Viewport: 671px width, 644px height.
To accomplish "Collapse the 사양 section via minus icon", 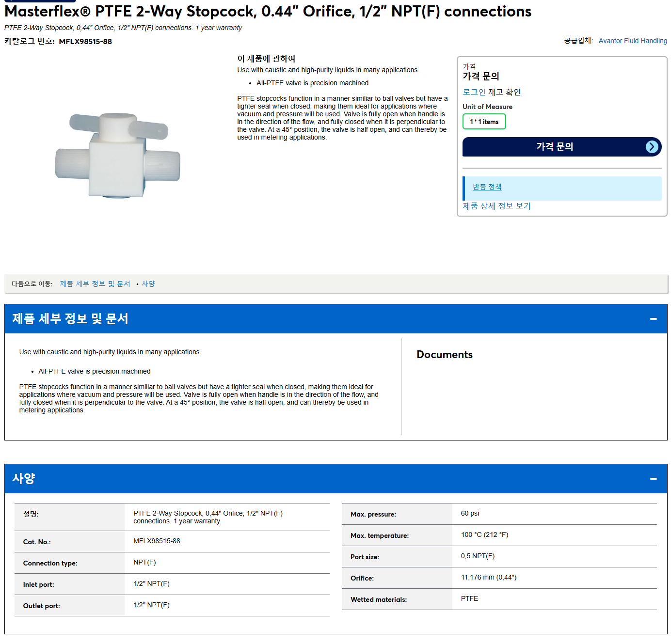I will [653, 479].
